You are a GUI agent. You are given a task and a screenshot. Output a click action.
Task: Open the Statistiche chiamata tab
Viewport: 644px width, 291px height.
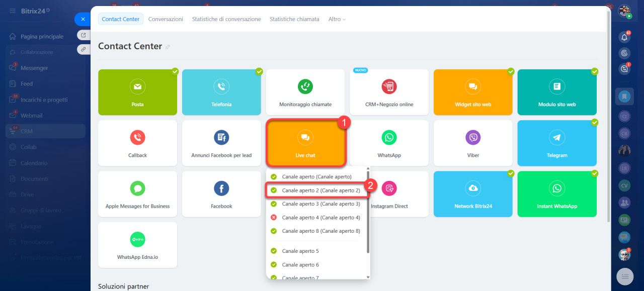294,19
